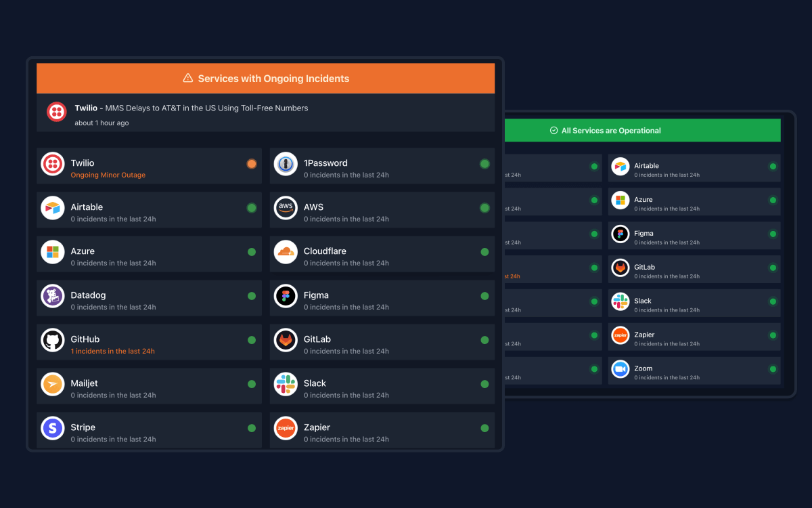Open the Twilio MMS Delays incident title
Screen dimensions: 812x508
pyautogui.click(x=191, y=108)
